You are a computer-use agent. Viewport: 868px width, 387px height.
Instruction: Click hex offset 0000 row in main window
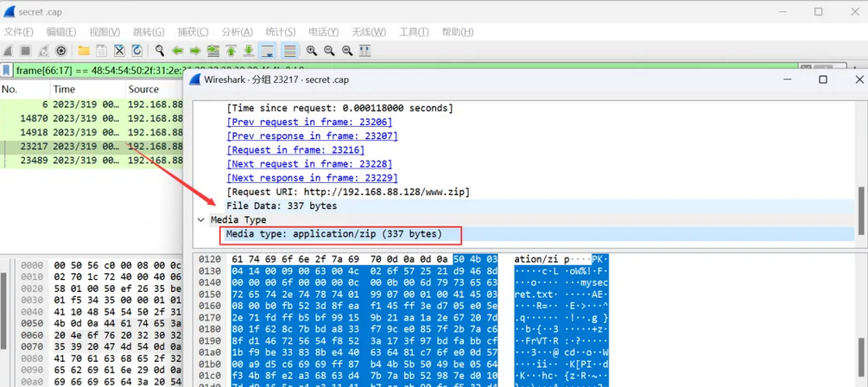32,265
